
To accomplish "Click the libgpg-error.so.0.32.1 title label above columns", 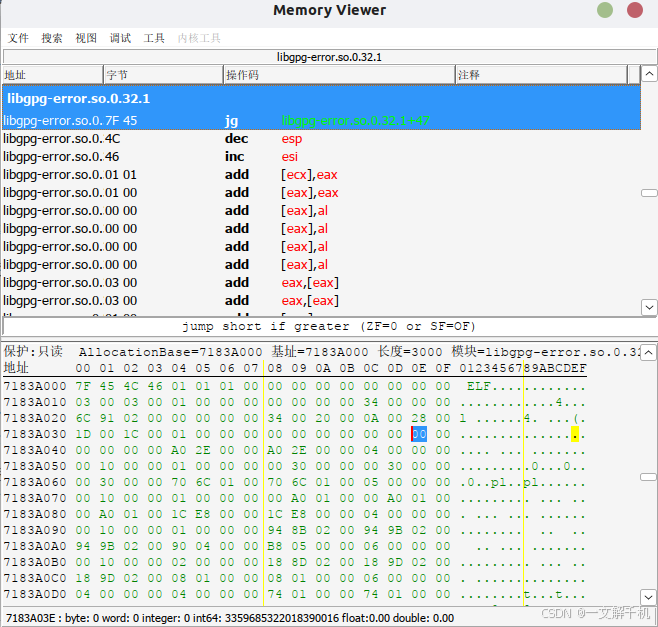I will click(329, 57).
